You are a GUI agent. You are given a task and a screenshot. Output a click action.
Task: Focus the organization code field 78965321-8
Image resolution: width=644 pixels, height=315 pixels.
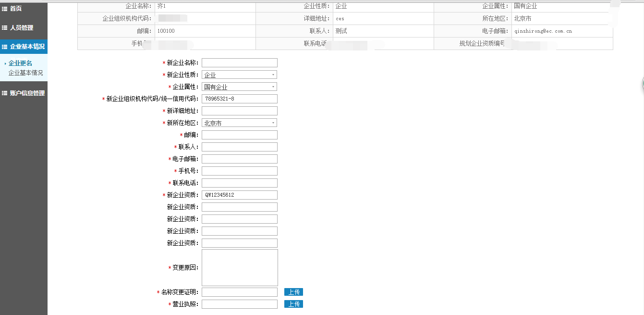coord(239,99)
